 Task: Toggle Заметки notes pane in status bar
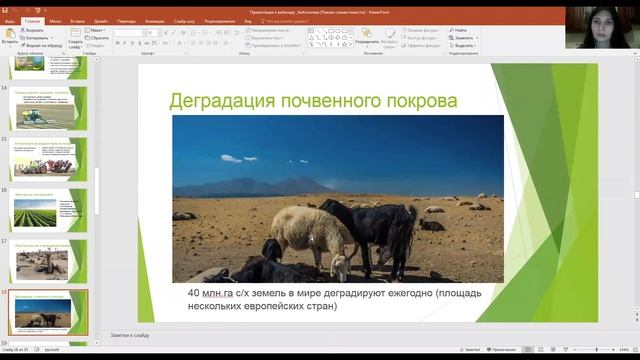click(x=470, y=350)
